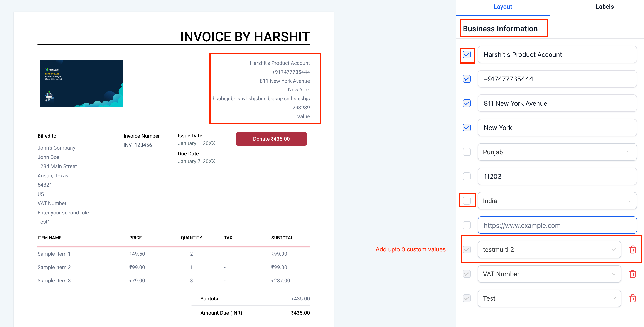
Task: Delete the testmulti 2 custom value
Action: 632,249
